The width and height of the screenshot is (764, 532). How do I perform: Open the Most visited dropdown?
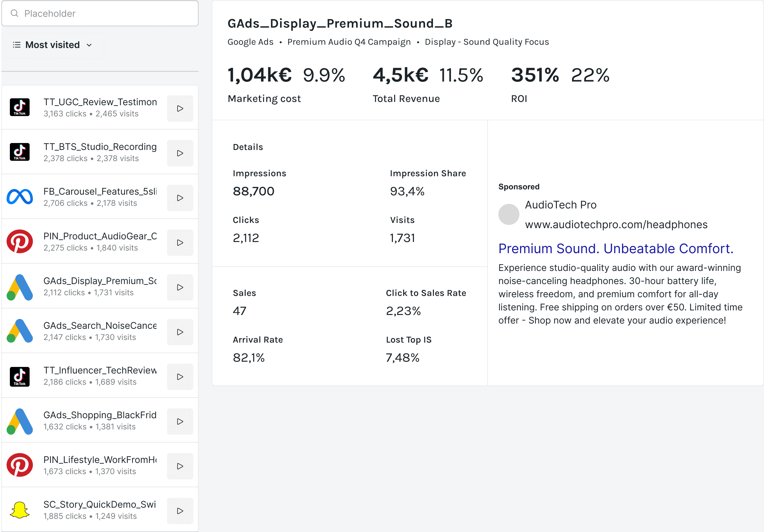pos(89,45)
